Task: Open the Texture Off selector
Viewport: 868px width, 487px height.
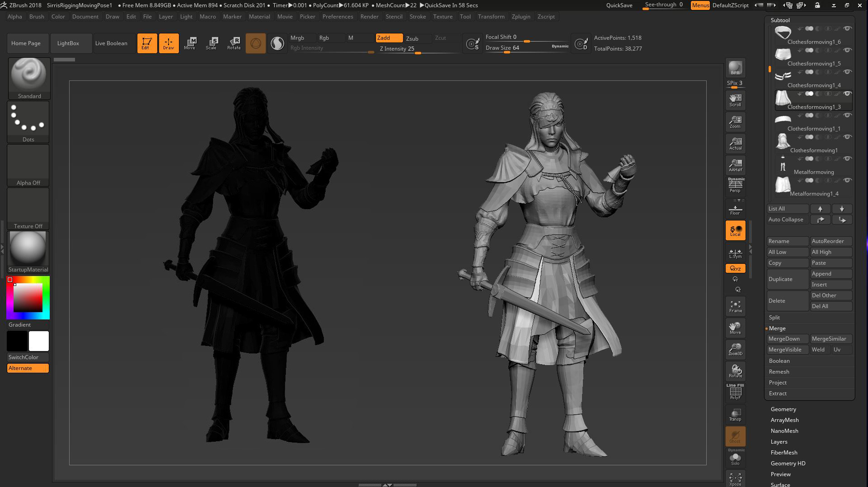Action: [28, 209]
